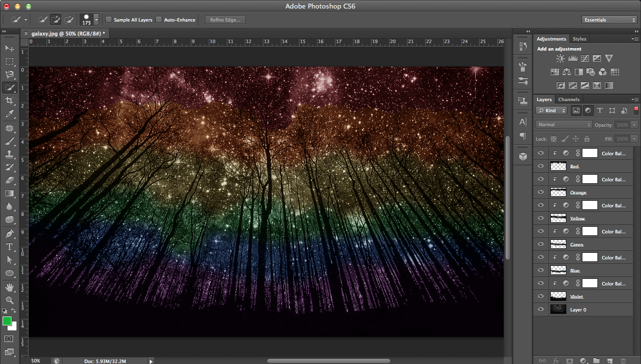The image size is (641, 364).
Task: Hide the Red layer
Action: 540,166
